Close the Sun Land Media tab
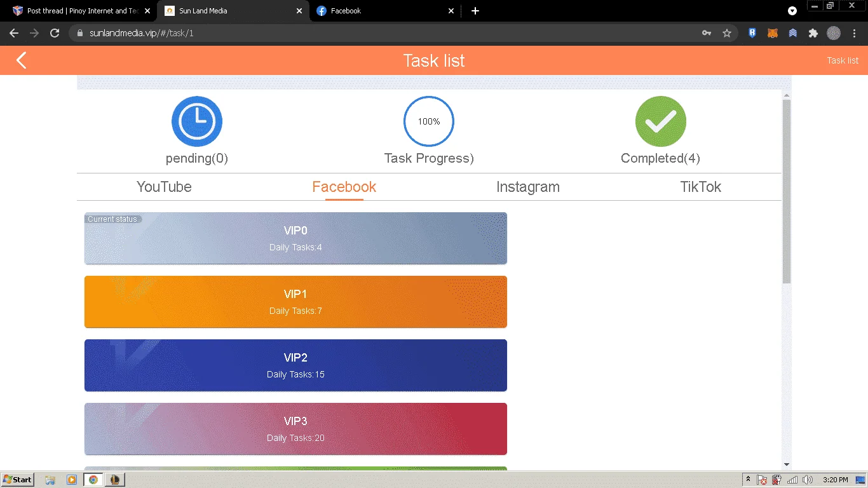This screenshot has width=868, height=488. [x=299, y=11]
